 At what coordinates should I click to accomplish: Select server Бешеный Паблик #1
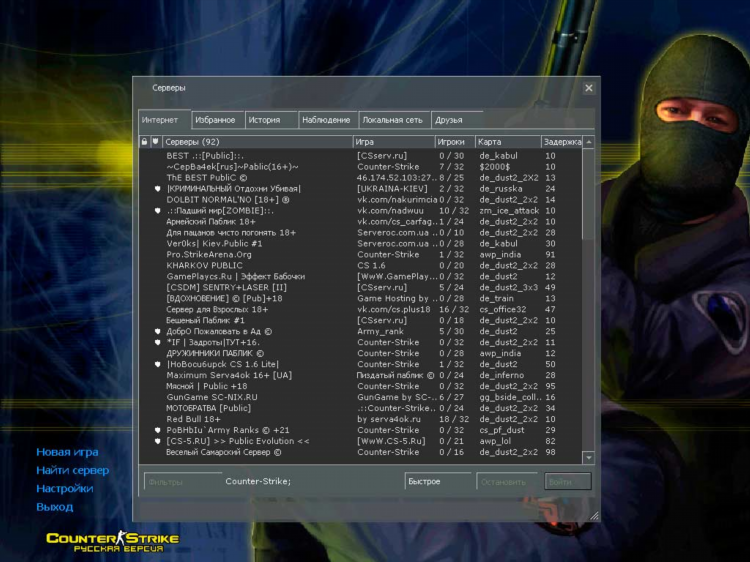coord(361,321)
